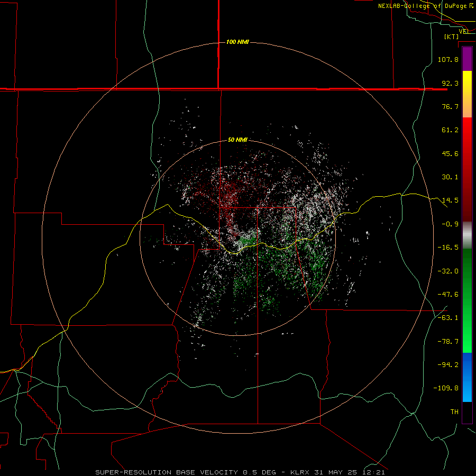476x476 pixels.
Task: Select the -109.8 legend value
Action: (x=446, y=388)
